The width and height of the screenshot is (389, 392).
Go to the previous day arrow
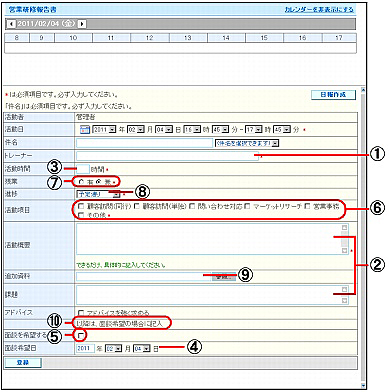tap(12, 24)
